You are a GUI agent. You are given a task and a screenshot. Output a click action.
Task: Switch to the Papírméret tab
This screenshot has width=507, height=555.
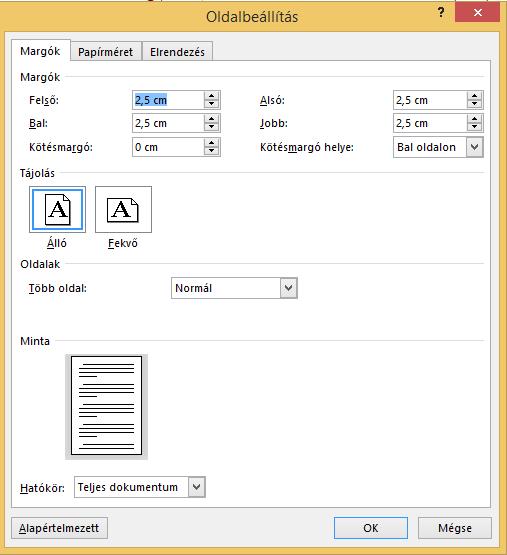tap(106, 52)
